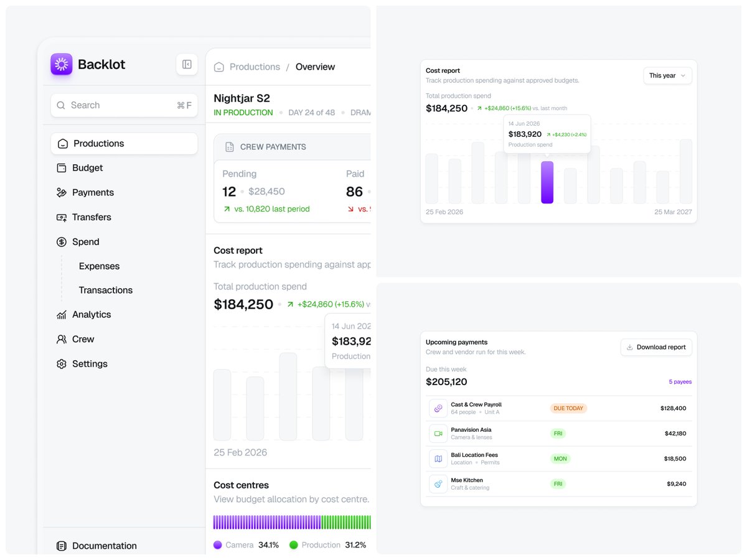The image size is (747, 560).
Task: Click the Crew Payments receipt icon
Action: pos(229,147)
